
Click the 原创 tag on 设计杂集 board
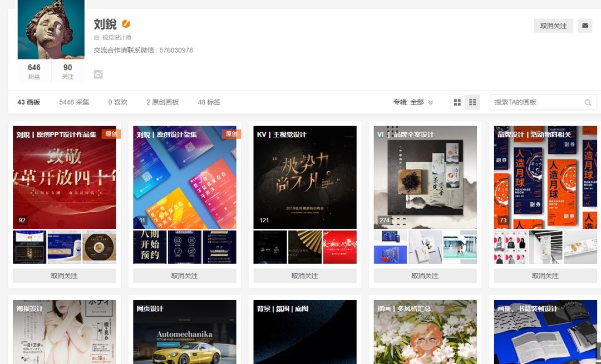pyautogui.click(x=231, y=134)
